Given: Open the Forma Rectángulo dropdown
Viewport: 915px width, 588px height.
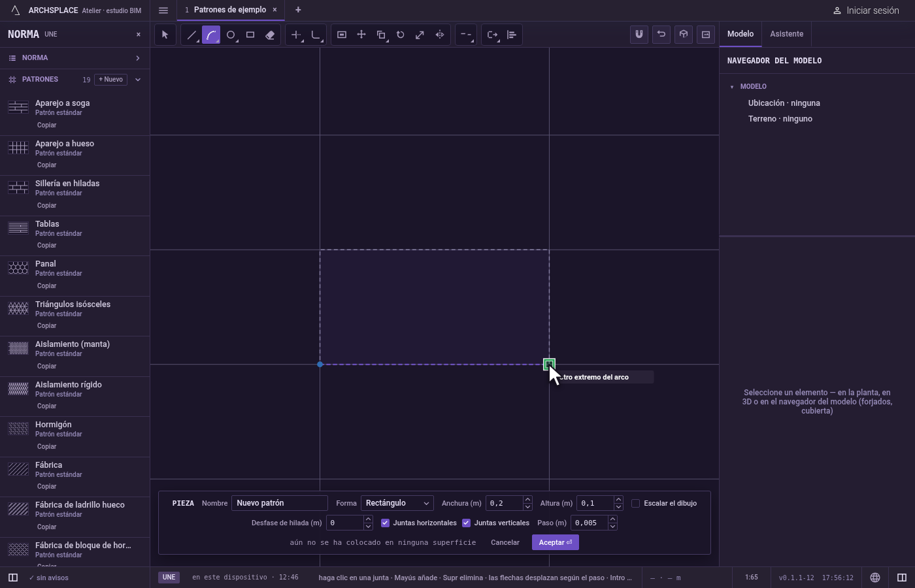Looking at the screenshot, I should tap(397, 503).
